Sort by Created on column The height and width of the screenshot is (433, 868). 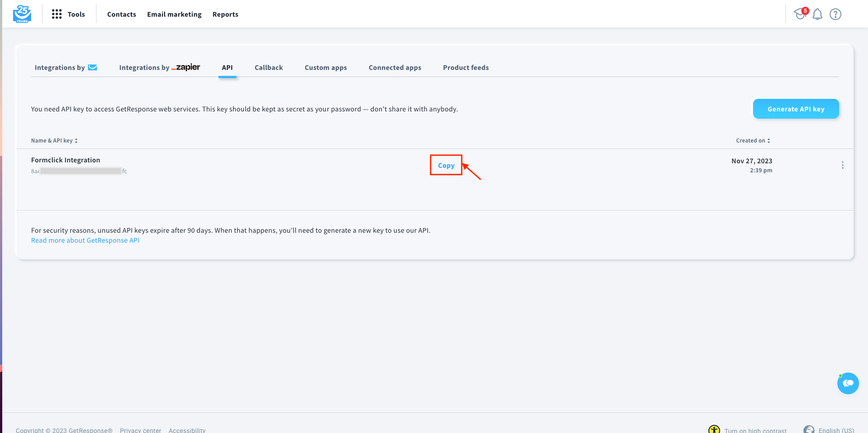[753, 141]
